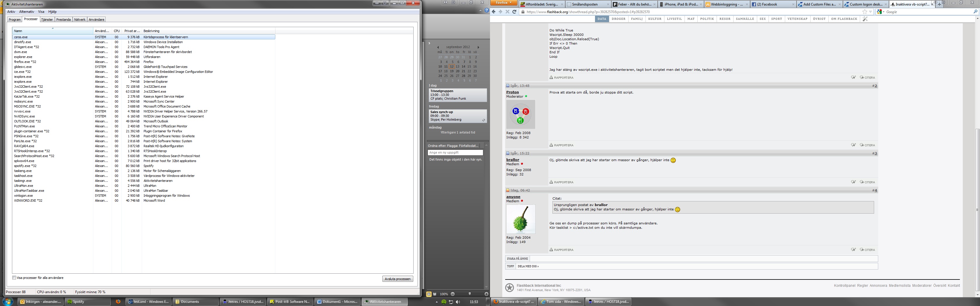Open the Firefox menu dropdown

(x=504, y=3)
